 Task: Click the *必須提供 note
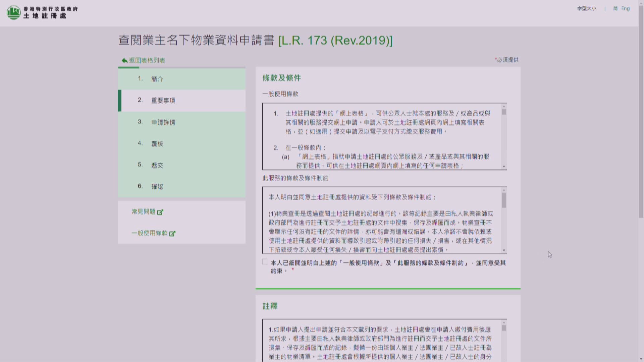coord(506,60)
